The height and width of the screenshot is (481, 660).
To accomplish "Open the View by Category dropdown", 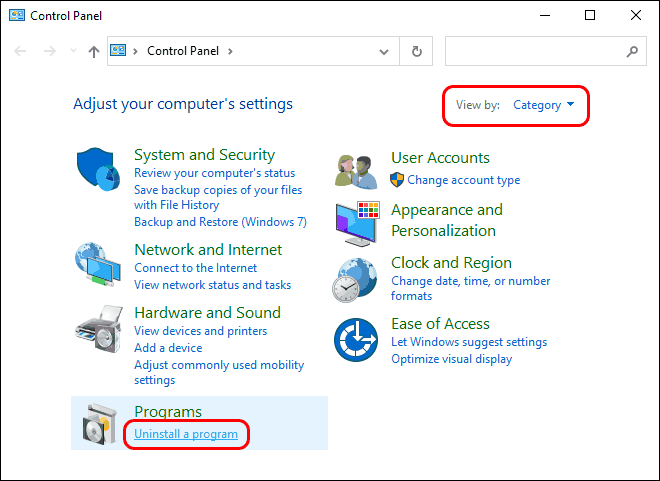I will 543,105.
